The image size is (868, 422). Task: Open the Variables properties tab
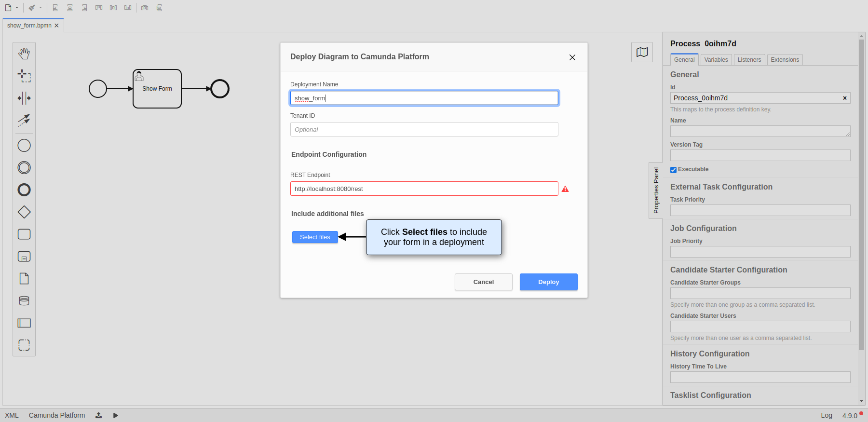click(x=716, y=60)
